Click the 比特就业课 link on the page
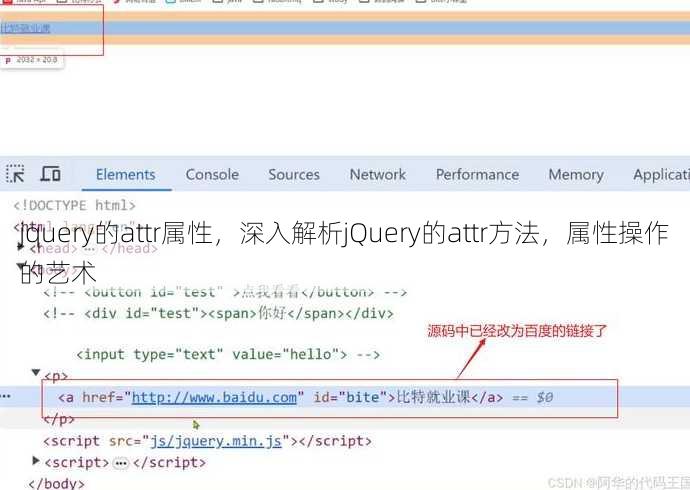690x490 pixels. coord(25,29)
